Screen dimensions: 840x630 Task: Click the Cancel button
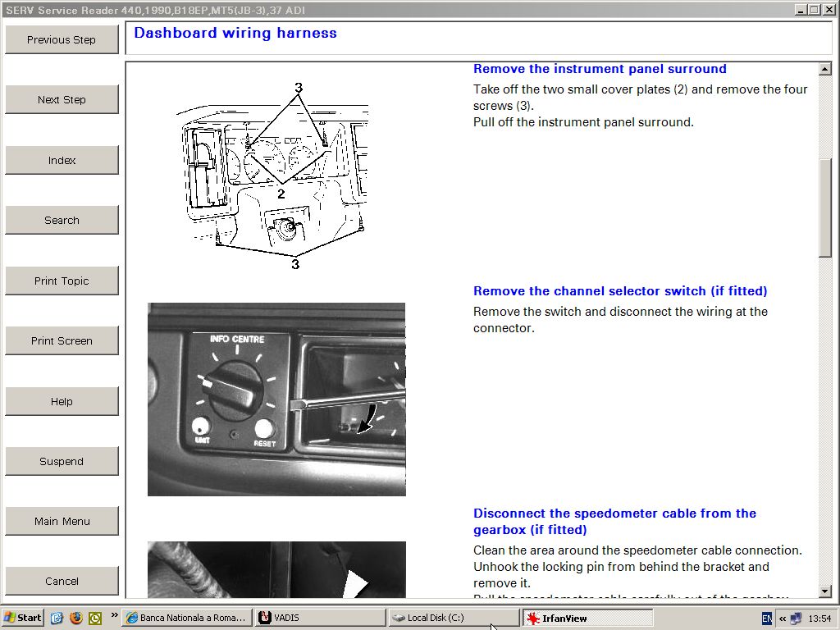click(62, 582)
